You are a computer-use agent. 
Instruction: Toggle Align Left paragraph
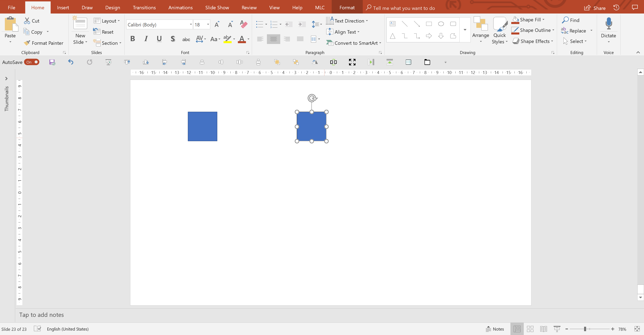coord(260,39)
